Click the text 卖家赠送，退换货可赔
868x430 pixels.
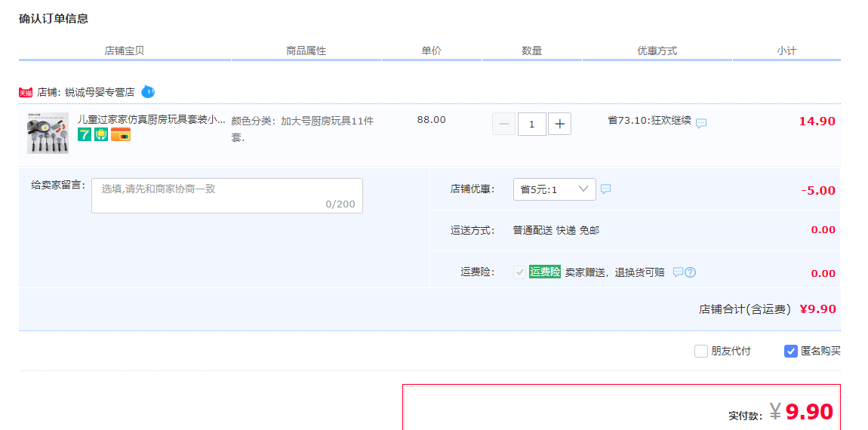point(614,272)
